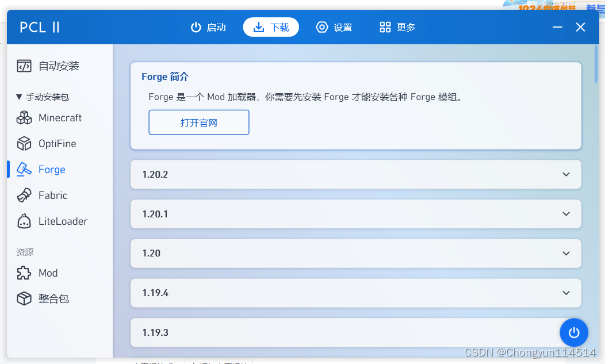This screenshot has height=364, width=605.
Task: Click the download arrow icon in 下载
Action: pos(259,28)
